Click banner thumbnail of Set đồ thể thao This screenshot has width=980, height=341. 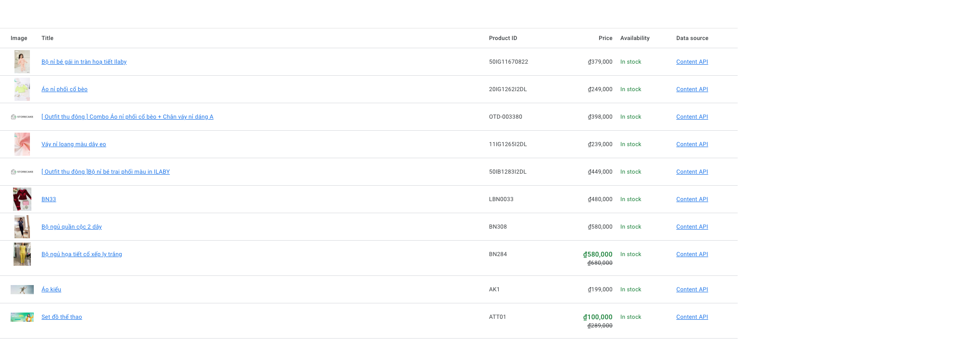pos(22,317)
